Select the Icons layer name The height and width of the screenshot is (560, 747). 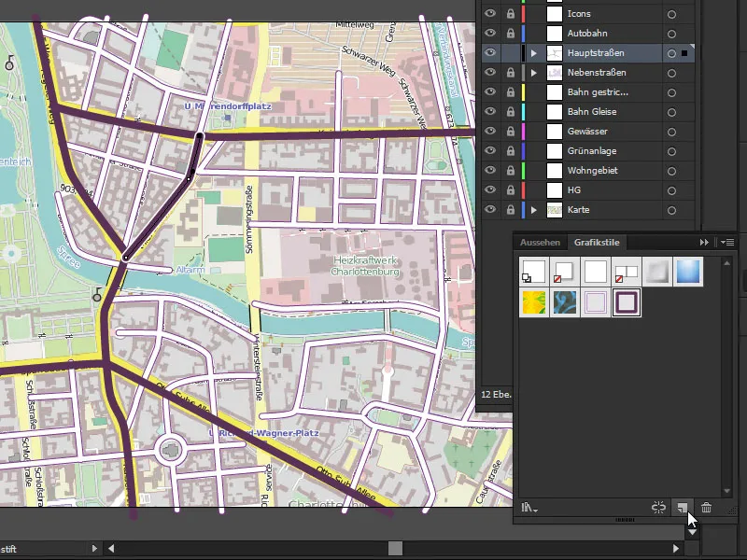579,14
